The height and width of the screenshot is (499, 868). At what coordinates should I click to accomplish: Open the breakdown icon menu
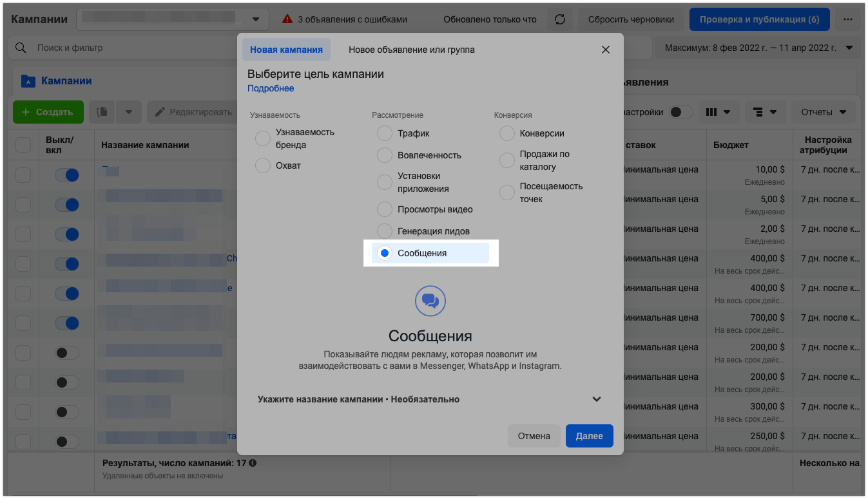(765, 112)
